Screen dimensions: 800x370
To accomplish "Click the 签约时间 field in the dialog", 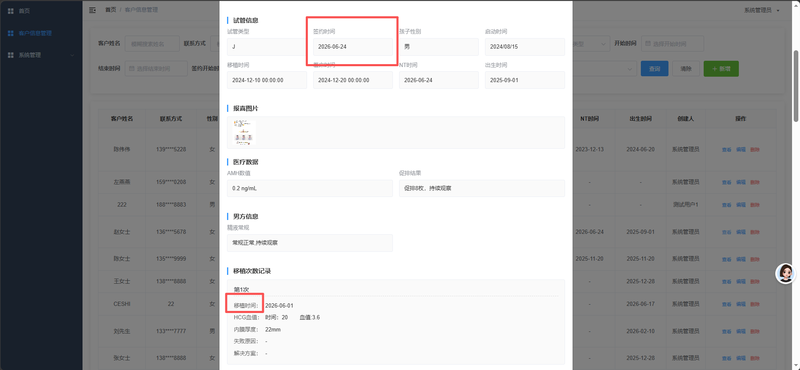I will pos(353,47).
